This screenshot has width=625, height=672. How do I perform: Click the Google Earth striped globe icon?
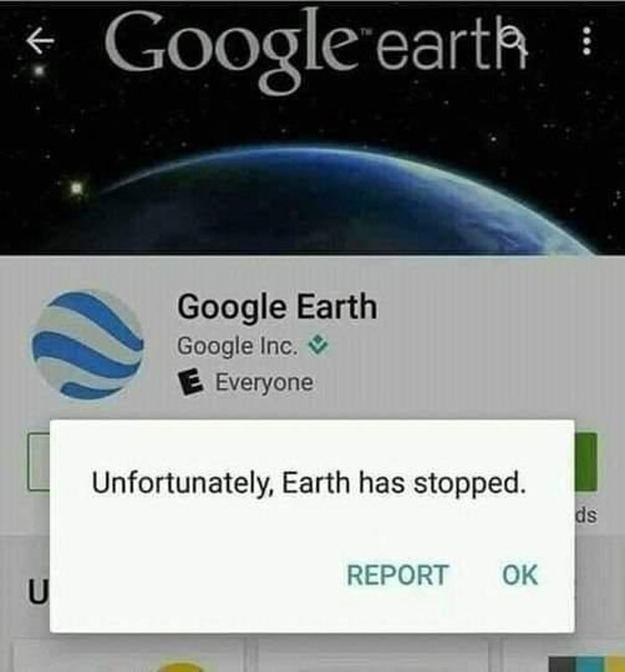pyautogui.click(x=87, y=344)
